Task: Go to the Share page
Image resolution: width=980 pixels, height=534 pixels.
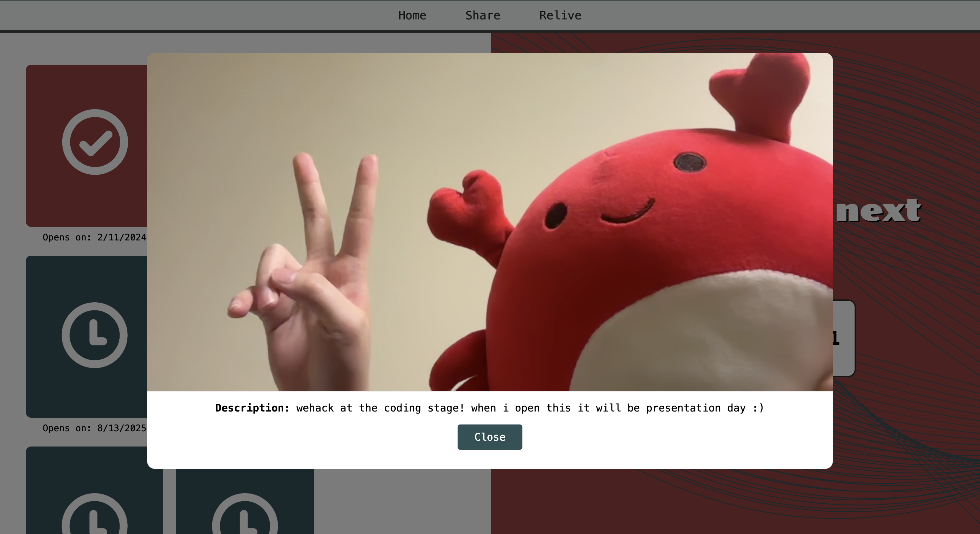Action: click(483, 16)
